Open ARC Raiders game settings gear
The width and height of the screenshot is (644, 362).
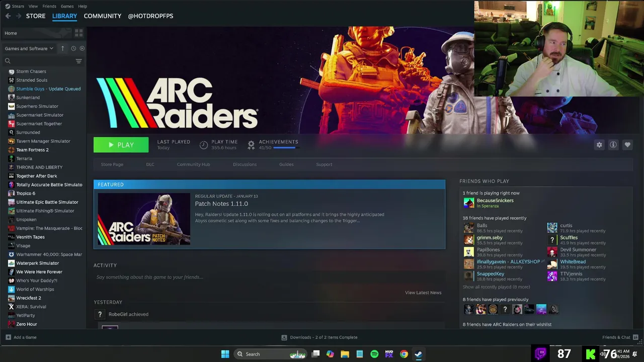(x=599, y=145)
